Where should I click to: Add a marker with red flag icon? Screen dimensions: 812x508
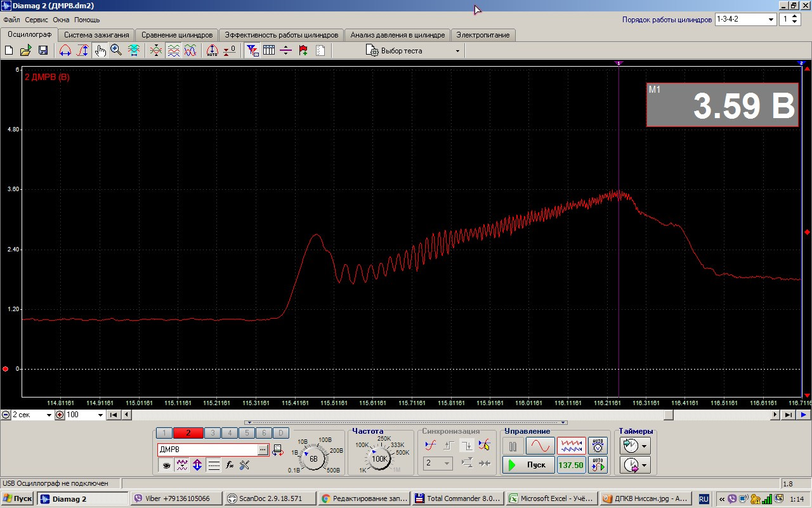pyautogui.click(x=303, y=50)
